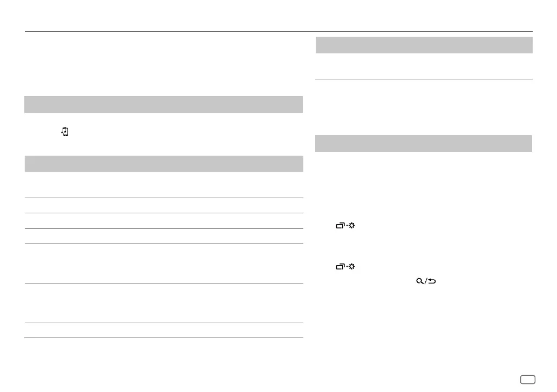Click overlapping windows symbol in the upper display icon
Screen dimensions: 557x392
coord(341,226)
